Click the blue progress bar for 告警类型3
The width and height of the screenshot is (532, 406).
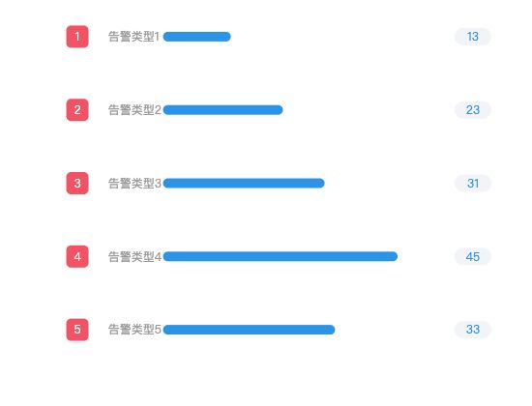244,183
